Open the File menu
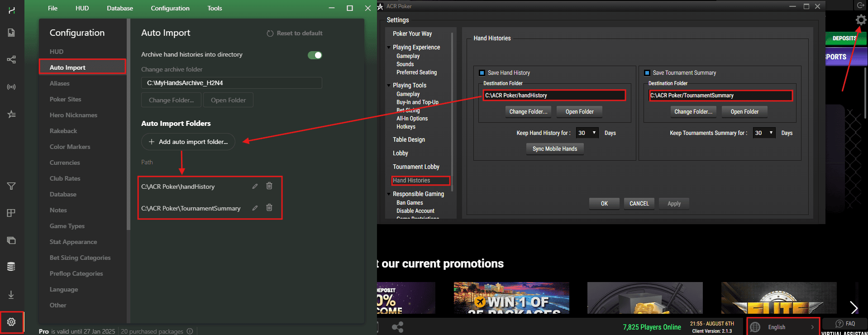The image size is (868, 335). click(52, 8)
